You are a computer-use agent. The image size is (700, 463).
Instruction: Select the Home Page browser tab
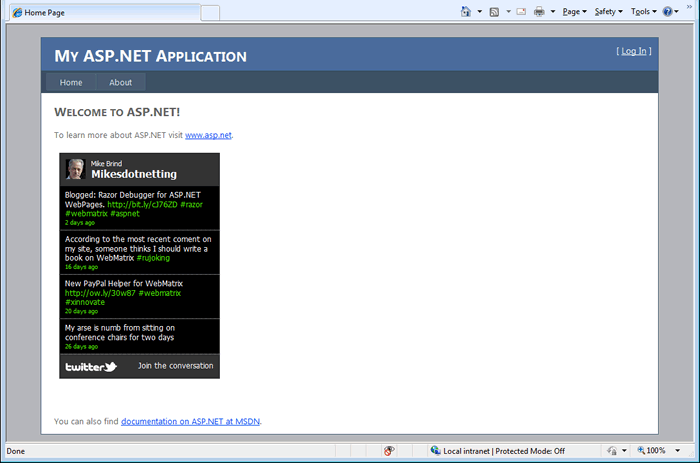(x=105, y=13)
